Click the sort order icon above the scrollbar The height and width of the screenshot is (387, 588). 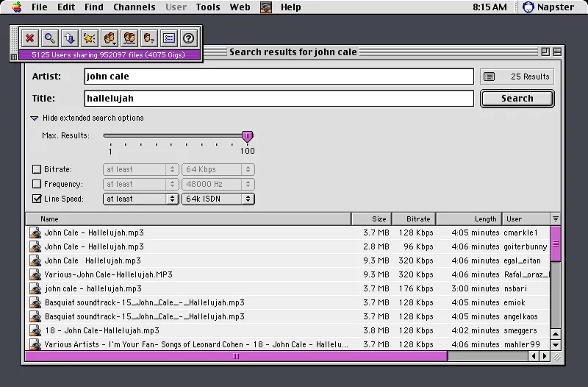coord(556,219)
